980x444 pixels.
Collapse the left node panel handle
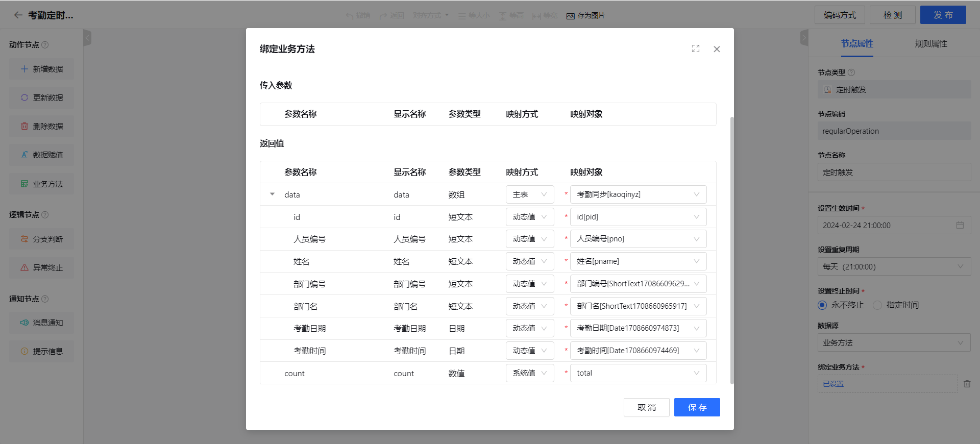click(87, 38)
